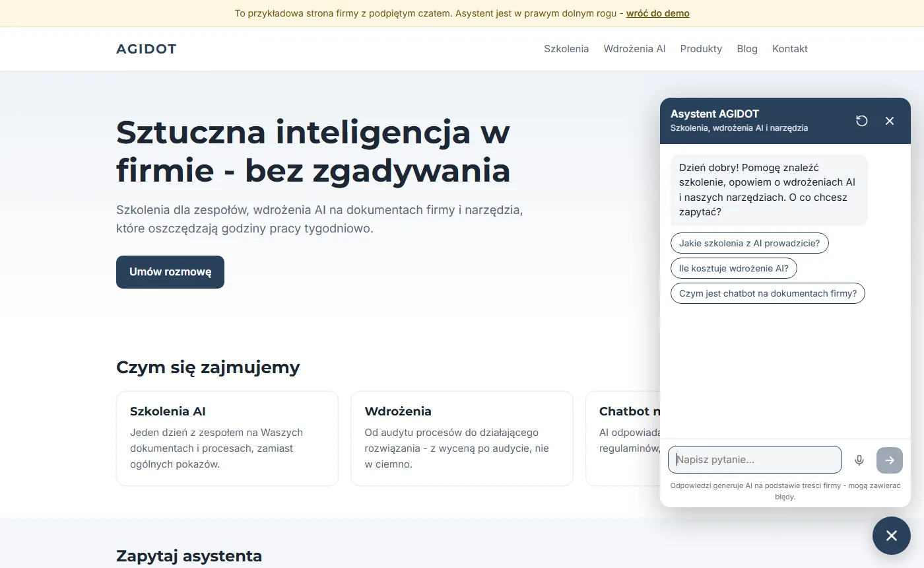Click the microphone voice input icon
The image size is (924, 568).
pos(859,460)
